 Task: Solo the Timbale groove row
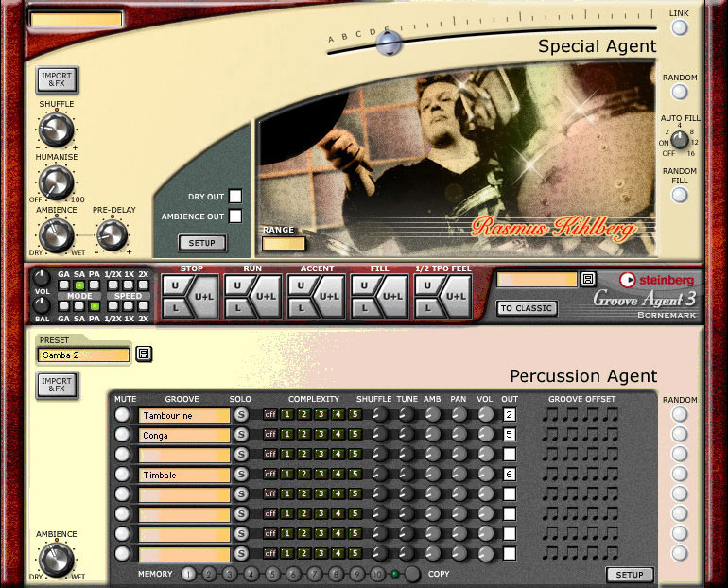point(241,474)
